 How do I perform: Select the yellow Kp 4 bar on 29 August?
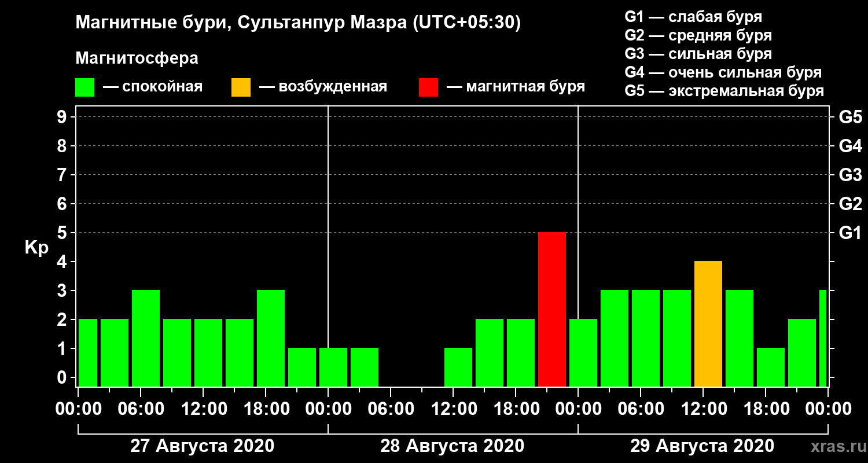click(x=708, y=324)
